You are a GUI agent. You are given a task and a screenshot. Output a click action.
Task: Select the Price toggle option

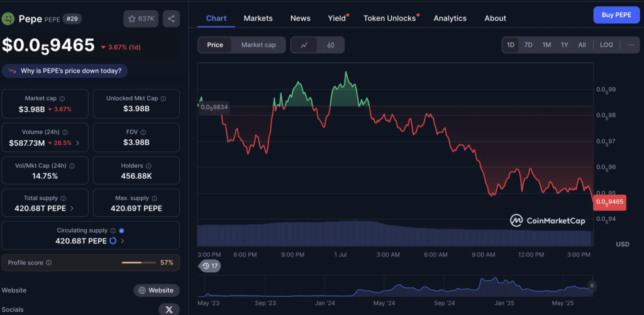tap(215, 45)
